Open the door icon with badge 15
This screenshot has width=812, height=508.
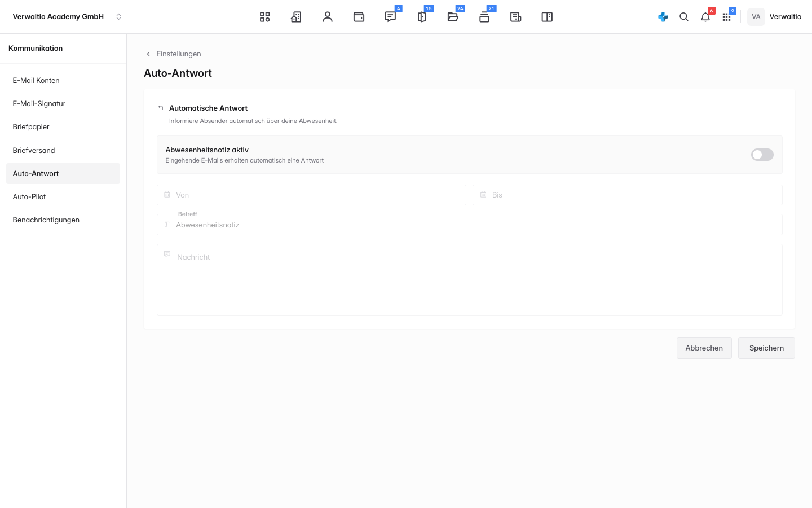tap(422, 17)
